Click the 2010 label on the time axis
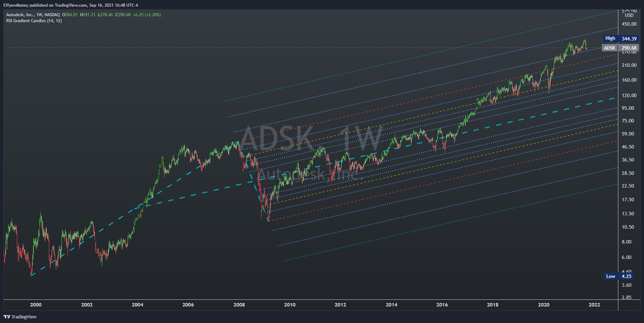 pyautogui.click(x=290, y=305)
